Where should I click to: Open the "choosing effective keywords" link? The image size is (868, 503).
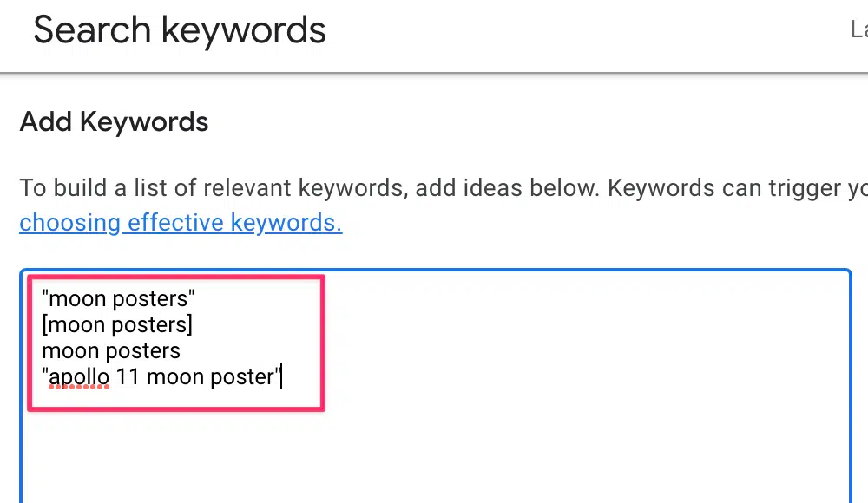click(x=181, y=223)
